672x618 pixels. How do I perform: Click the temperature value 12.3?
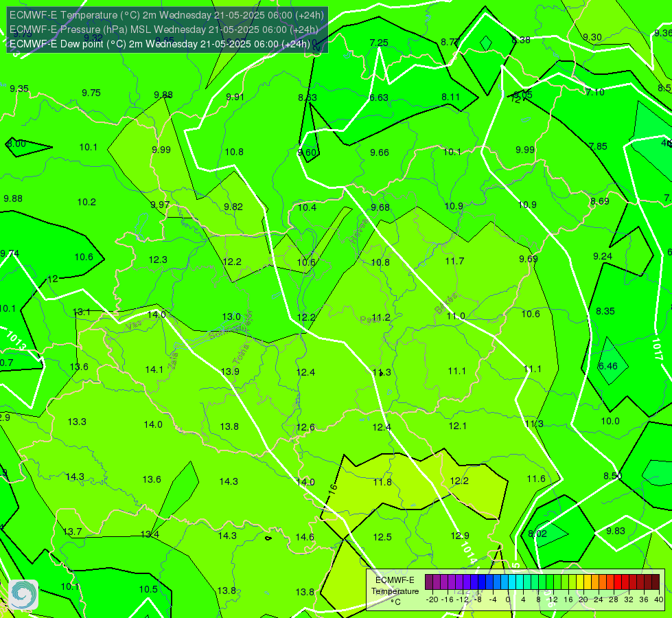158,260
